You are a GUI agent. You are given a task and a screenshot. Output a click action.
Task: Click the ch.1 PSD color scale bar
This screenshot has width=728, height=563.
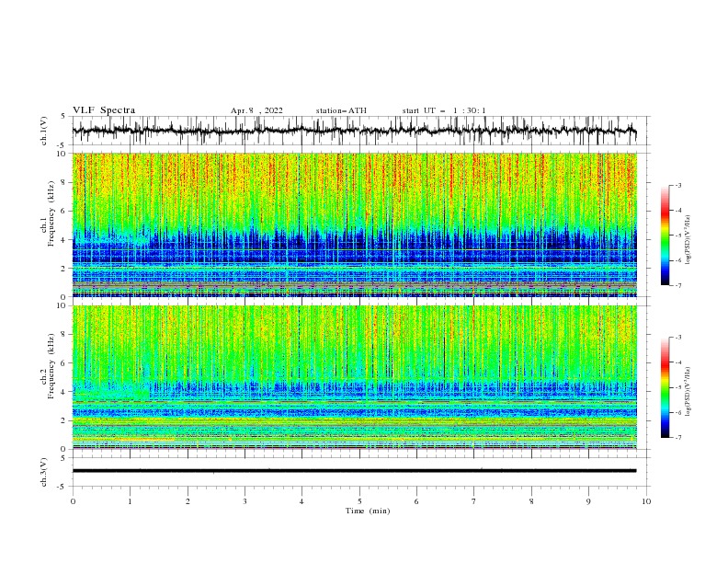click(x=665, y=236)
